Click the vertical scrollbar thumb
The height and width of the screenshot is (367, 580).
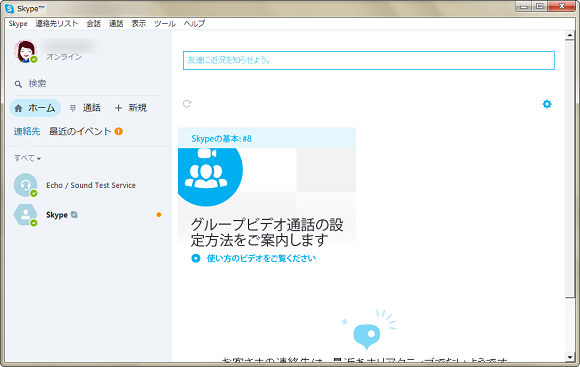pos(570,168)
